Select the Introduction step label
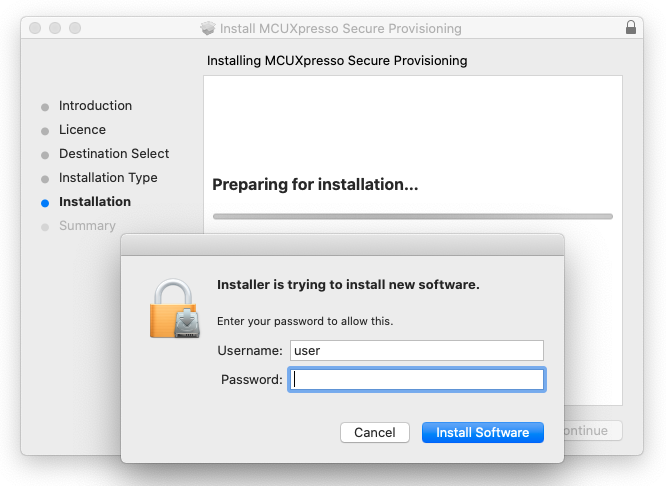The height and width of the screenshot is (486, 666). point(95,106)
